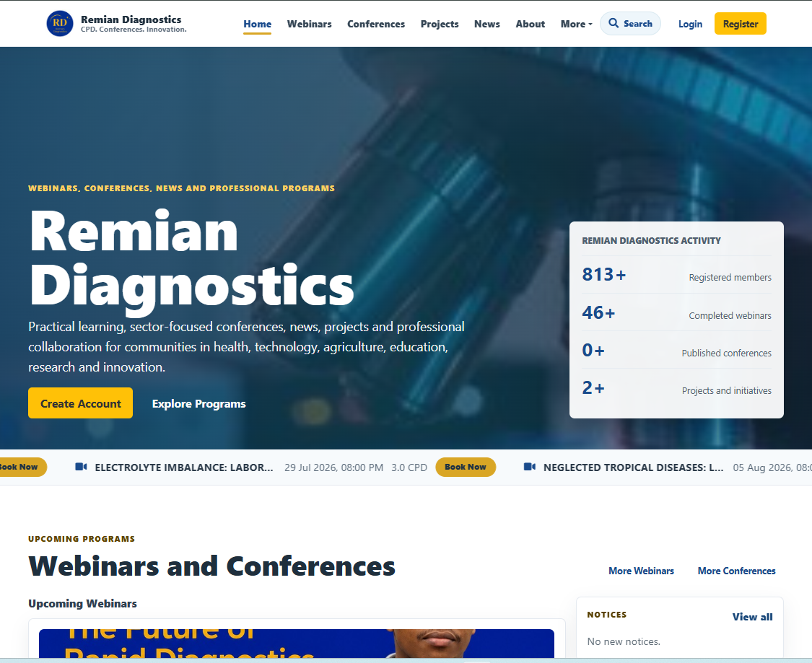
Task: Click the Explore Programs link
Action: pos(199,404)
